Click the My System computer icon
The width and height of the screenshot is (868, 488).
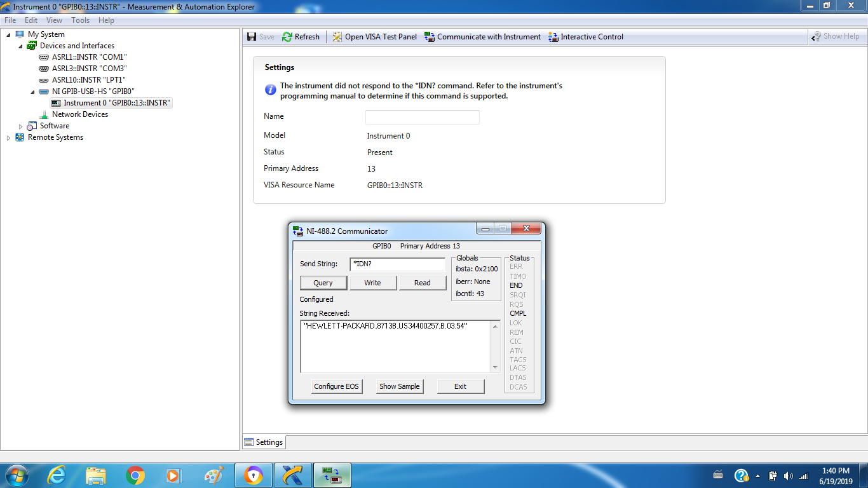pyautogui.click(x=20, y=34)
